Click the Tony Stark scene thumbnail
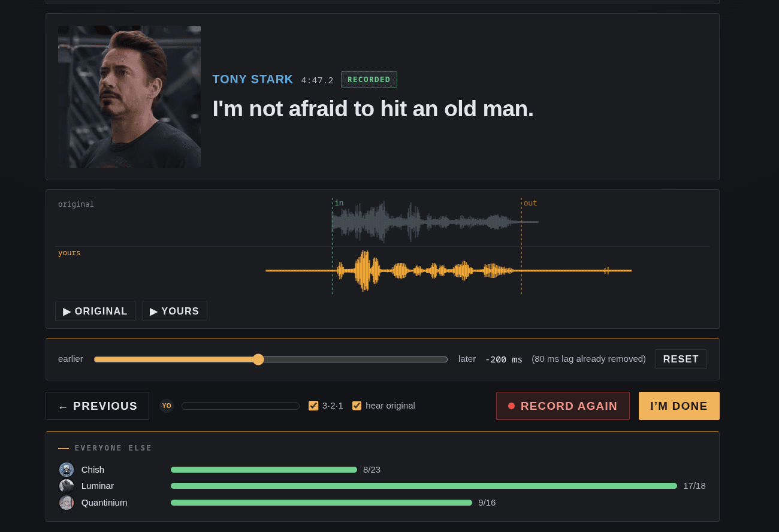779x532 pixels. pyautogui.click(x=129, y=96)
